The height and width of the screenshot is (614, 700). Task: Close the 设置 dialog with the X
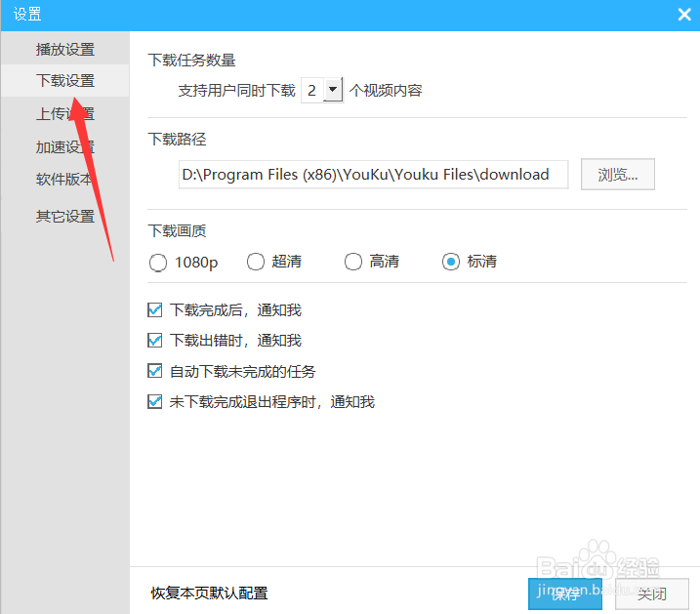click(x=684, y=15)
